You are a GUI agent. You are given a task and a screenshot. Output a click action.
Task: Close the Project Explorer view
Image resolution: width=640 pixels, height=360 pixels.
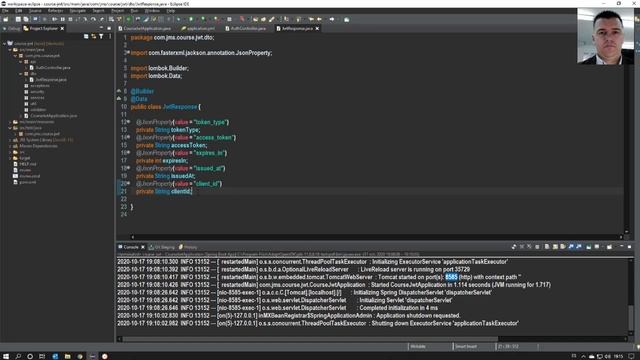tap(62, 29)
